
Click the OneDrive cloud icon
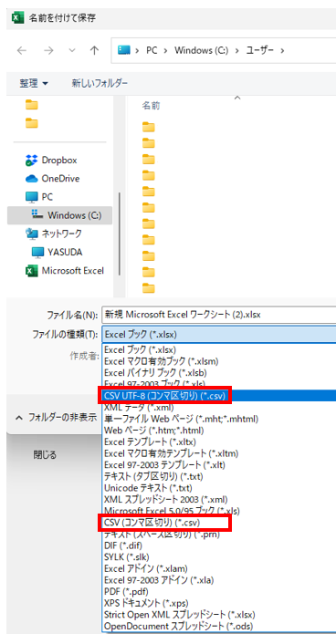31,179
